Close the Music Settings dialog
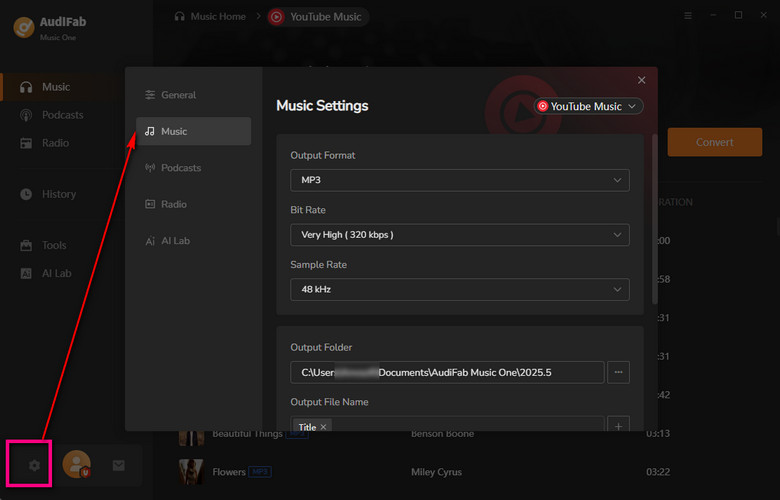The image size is (780, 500). point(642,80)
